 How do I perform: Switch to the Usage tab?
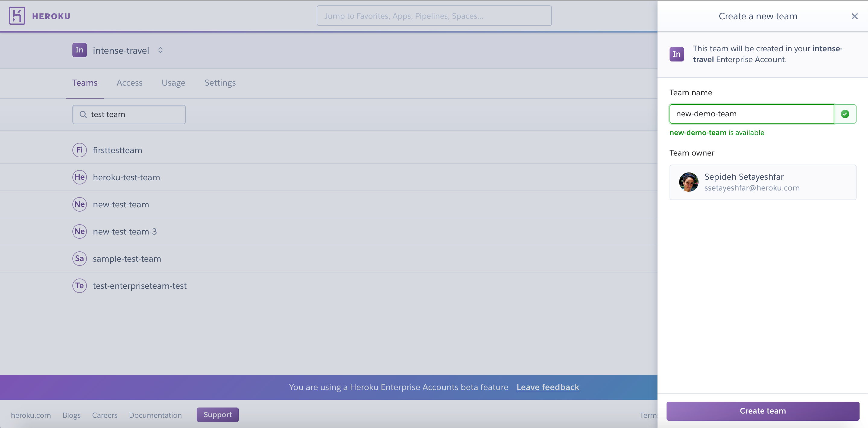(x=173, y=83)
